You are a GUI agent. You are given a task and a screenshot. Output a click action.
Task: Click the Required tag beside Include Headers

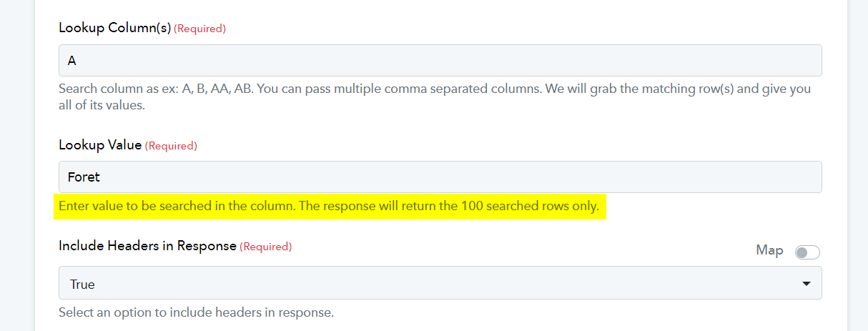pyautogui.click(x=266, y=247)
